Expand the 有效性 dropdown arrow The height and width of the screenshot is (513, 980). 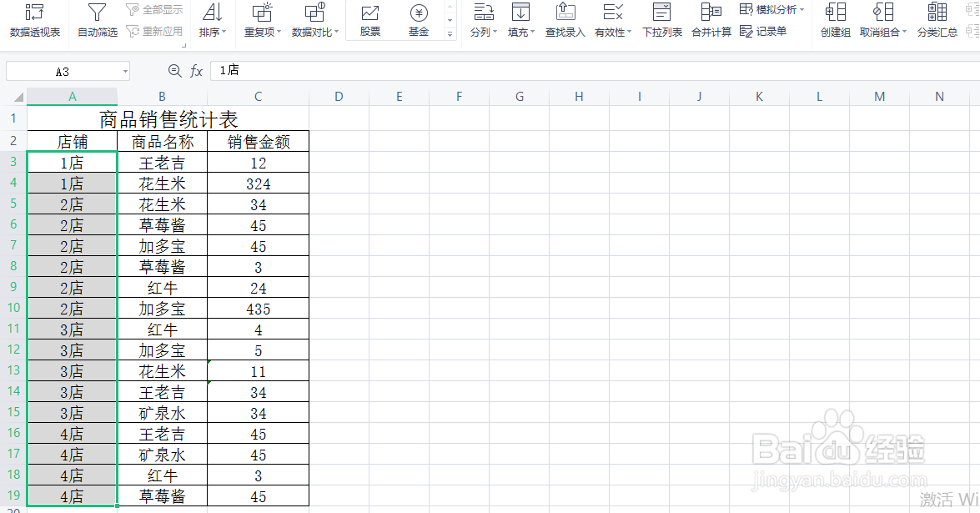tap(630, 32)
